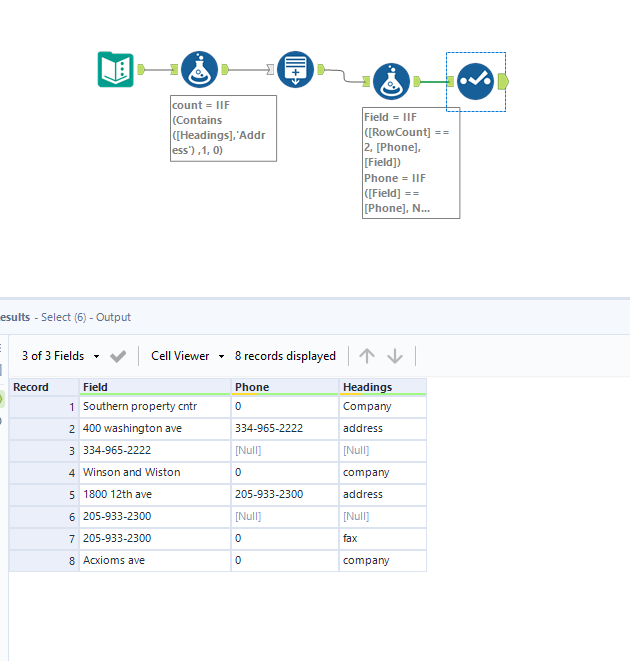Viewport: 630px width, 661px height.
Task: Click the Multi-Row Formula output anchor
Action: [321, 70]
